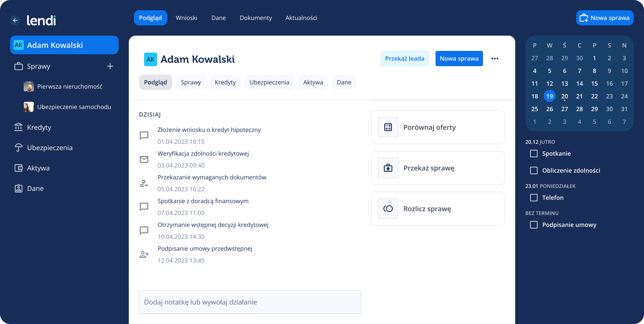The width and height of the screenshot is (644, 324).
Task: Add a new case with Sprawy plus icon
Action: 110,66
